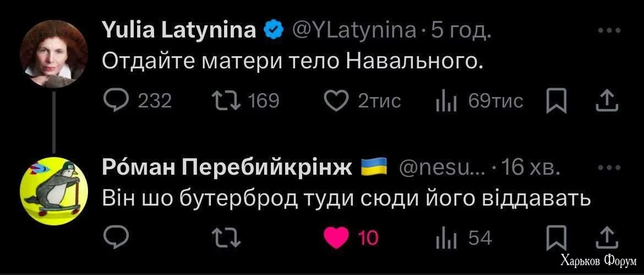View analytics showing 54 views
Screen dimensions: 644x275
click(x=443, y=238)
